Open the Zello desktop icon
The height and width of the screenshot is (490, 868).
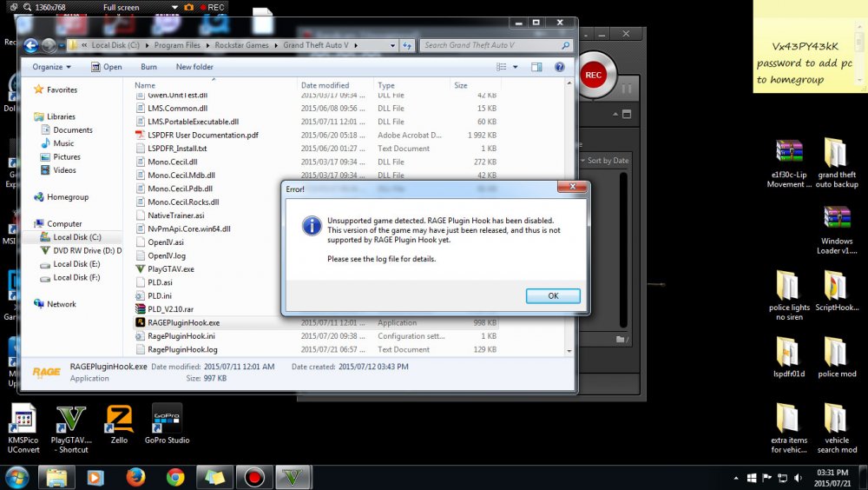119,425
